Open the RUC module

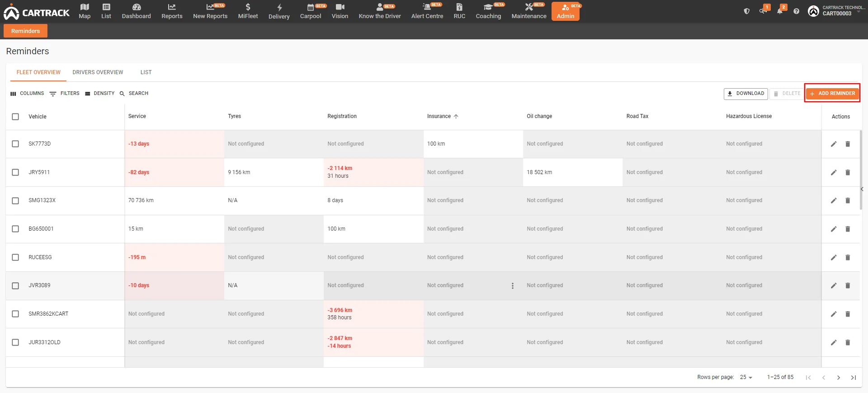(x=459, y=11)
